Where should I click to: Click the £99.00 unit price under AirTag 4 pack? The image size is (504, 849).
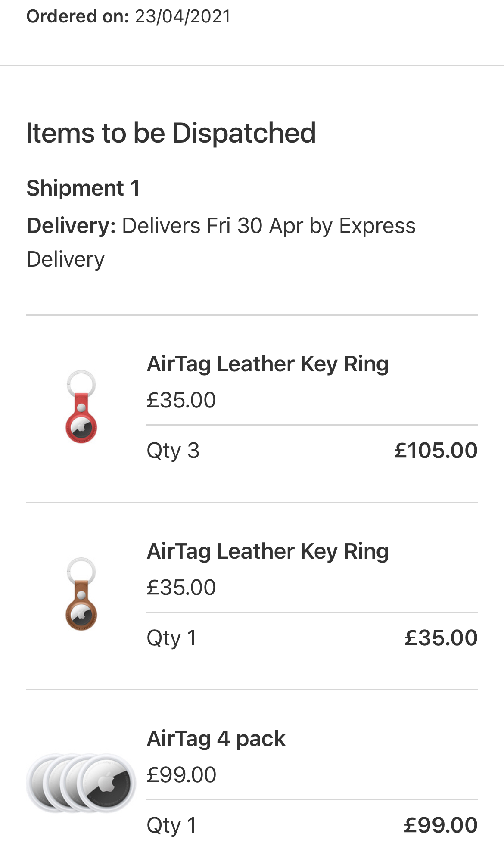click(x=181, y=775)
